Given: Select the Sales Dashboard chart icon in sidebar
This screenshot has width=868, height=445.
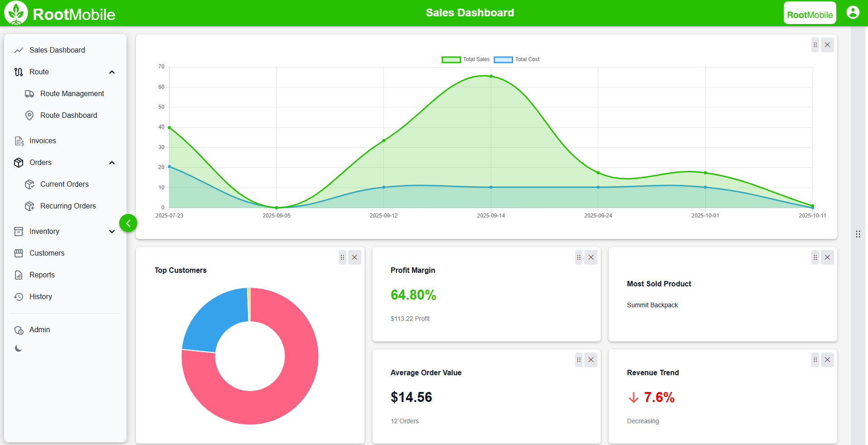Looking at the screenshot, I should tap(18, 50).
